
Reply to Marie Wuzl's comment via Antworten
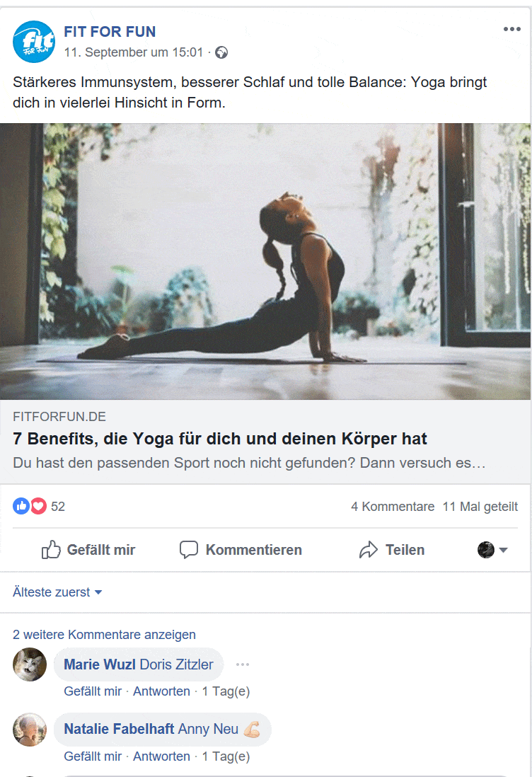(161, 691)
